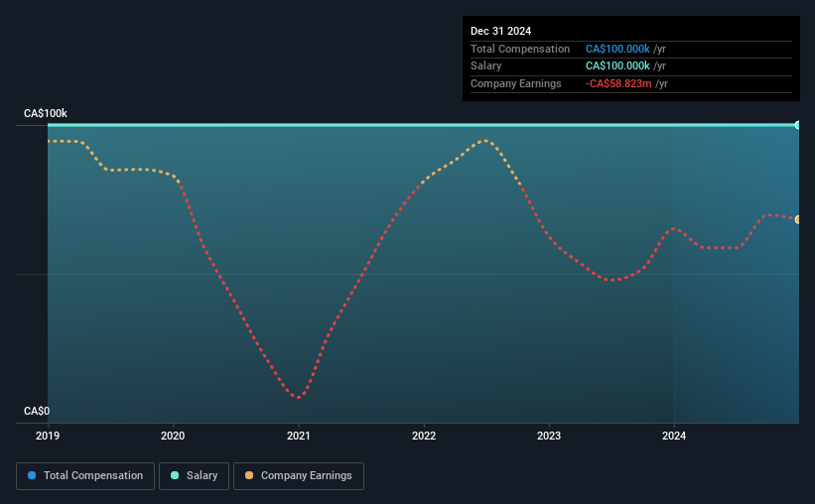Click the Total Compensation CA$100.000k value
Viewport: 815px width, 504px height.
(x=617, y=49)
